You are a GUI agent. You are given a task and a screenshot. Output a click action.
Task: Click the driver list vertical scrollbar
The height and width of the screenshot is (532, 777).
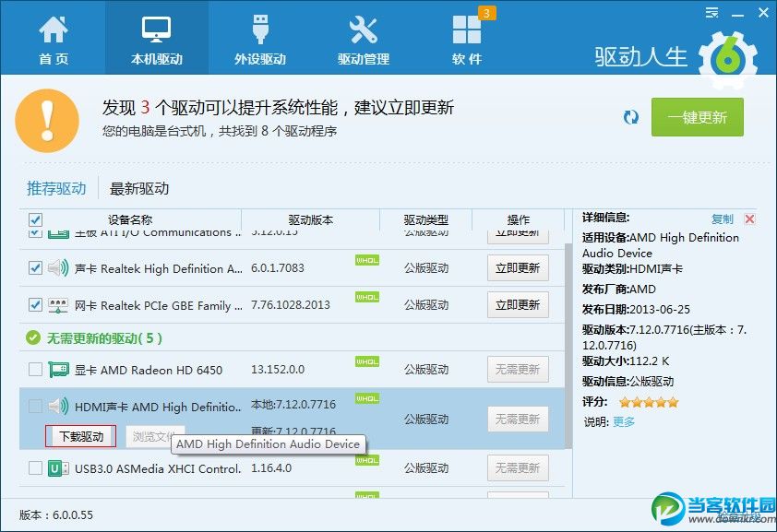click(x=568, y=345)
